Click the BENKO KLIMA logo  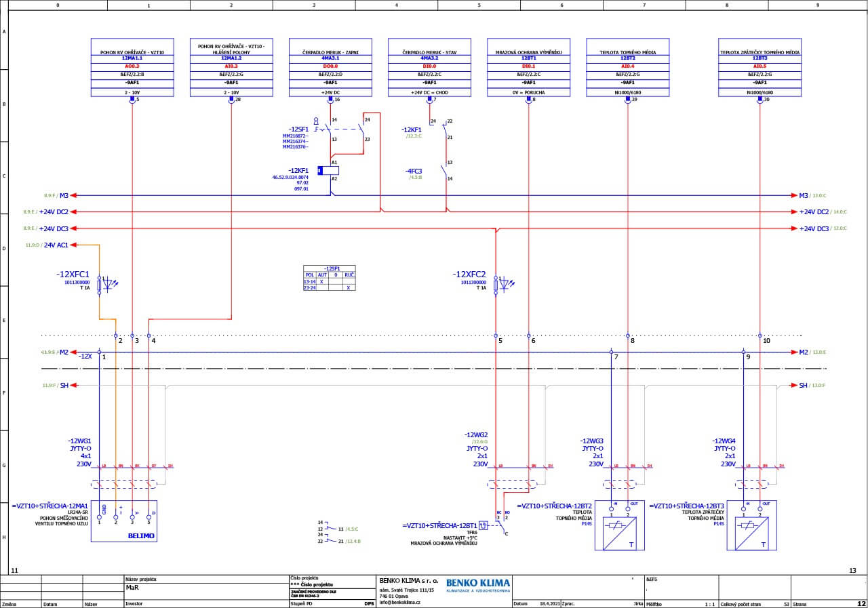pyautogui.click(x=478, y=585)
